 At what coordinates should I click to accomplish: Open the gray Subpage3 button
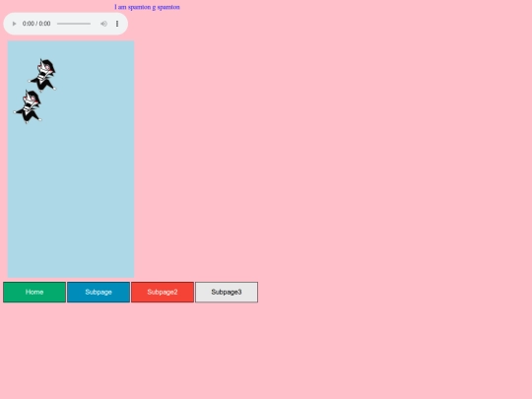coord(227,293)
